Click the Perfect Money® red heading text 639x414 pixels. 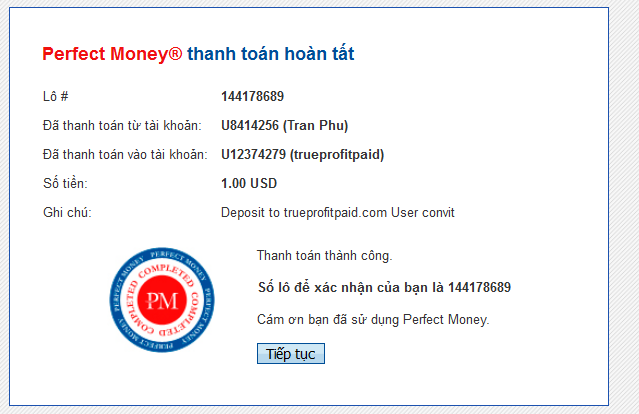tap(112, 54)
